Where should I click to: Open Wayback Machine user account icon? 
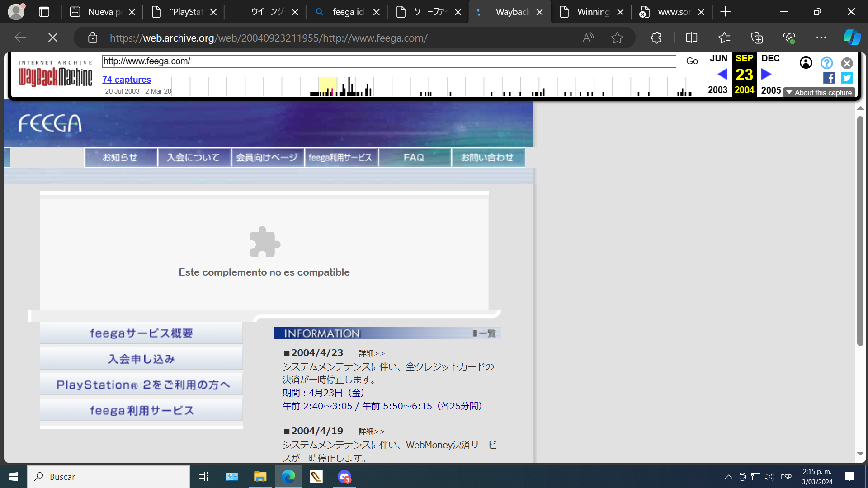click(806, 63)
